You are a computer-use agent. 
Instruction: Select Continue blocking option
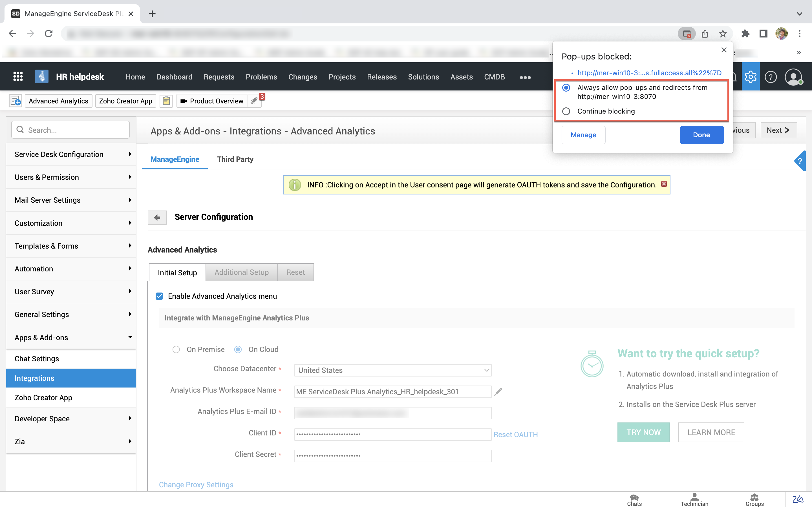tap(566, 111)
